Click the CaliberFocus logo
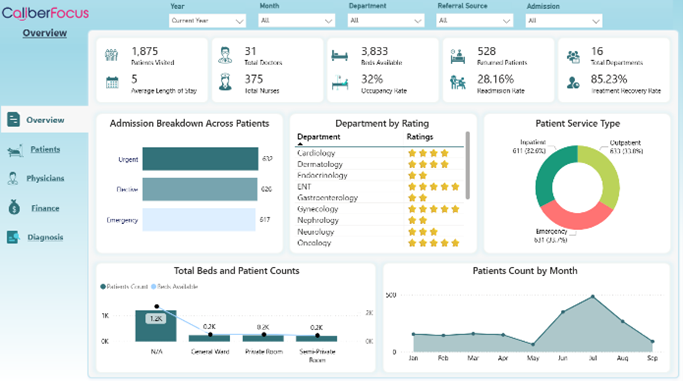 45,13
